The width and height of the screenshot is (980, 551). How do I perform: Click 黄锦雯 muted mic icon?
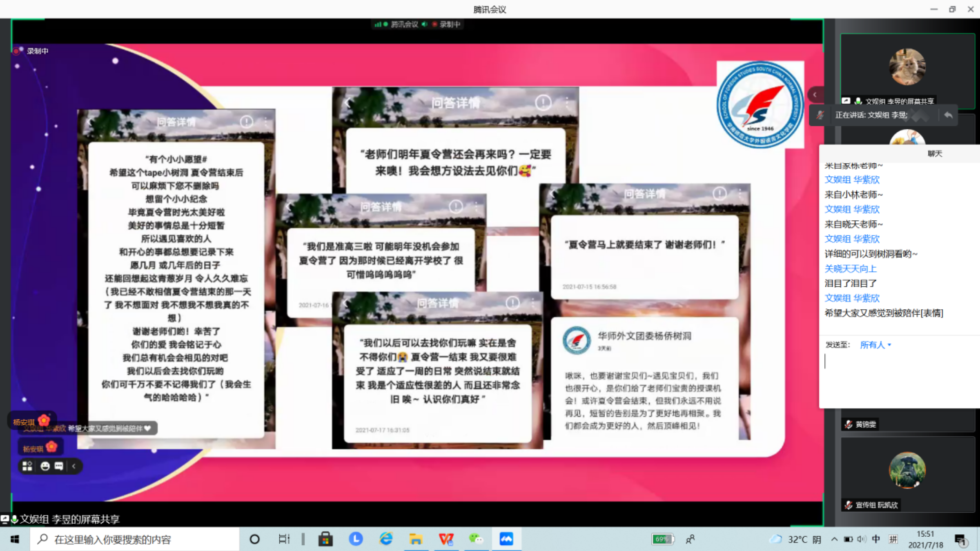point(849,424)
